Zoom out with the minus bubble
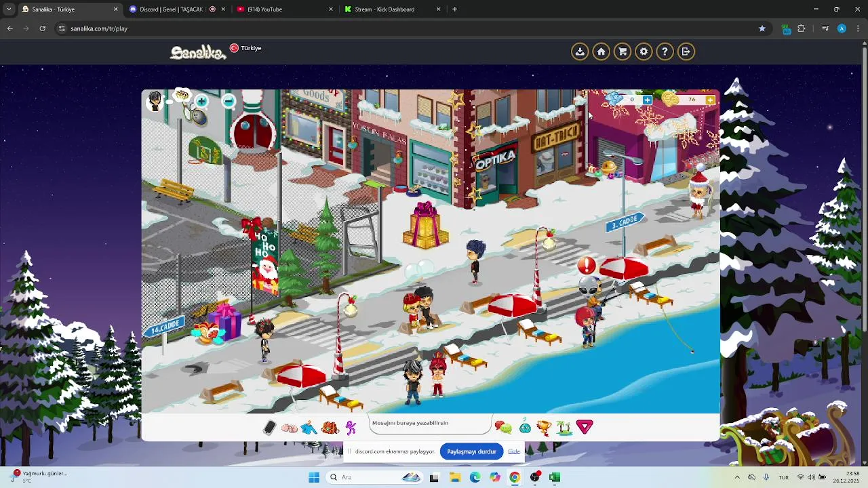Screen dimensions: 868x488 tap(229, 102)
